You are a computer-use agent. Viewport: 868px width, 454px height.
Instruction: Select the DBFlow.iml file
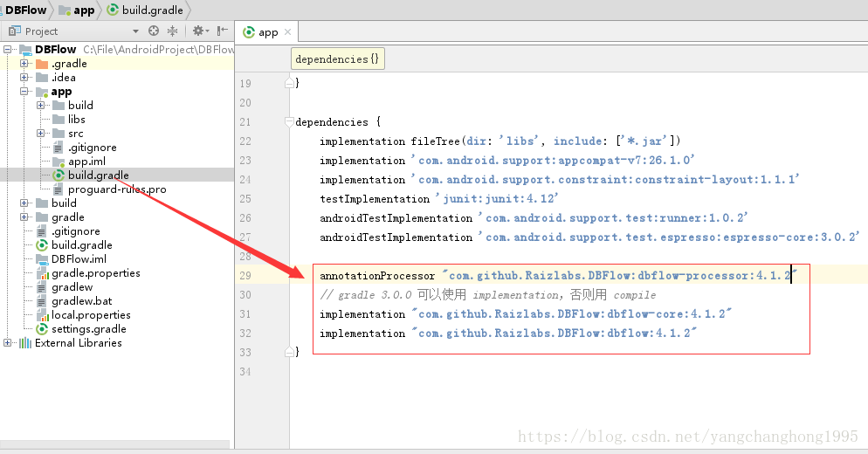pyautogui.click(x=79, y=259)
